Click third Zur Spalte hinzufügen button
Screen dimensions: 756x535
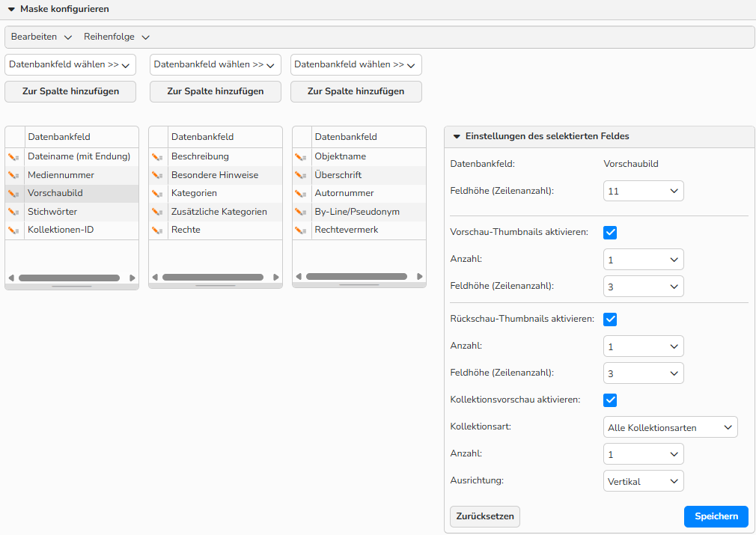[x=356, y=91]
